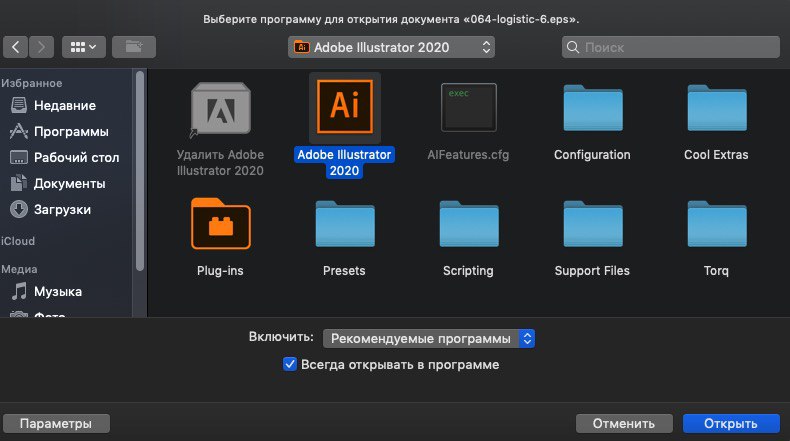
Task: Open Недавние in the sidebar
Action: coord(64,105)
